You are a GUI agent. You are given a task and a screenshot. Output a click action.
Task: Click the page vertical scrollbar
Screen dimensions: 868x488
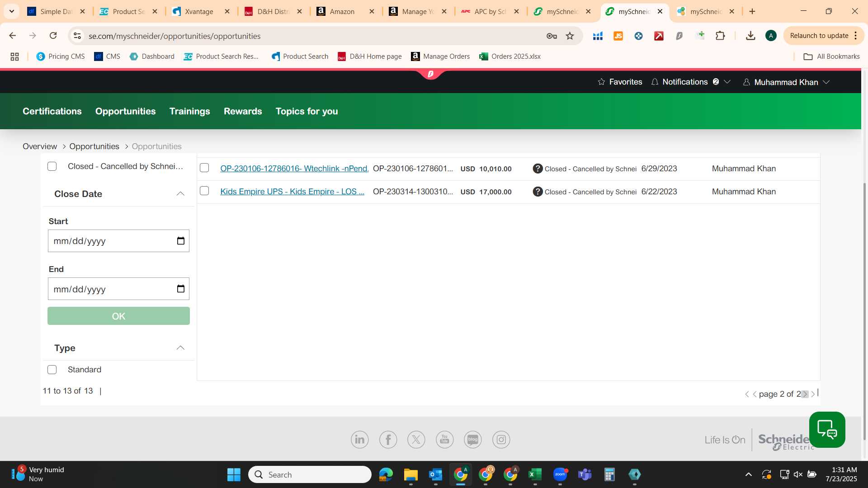[864, 311]
